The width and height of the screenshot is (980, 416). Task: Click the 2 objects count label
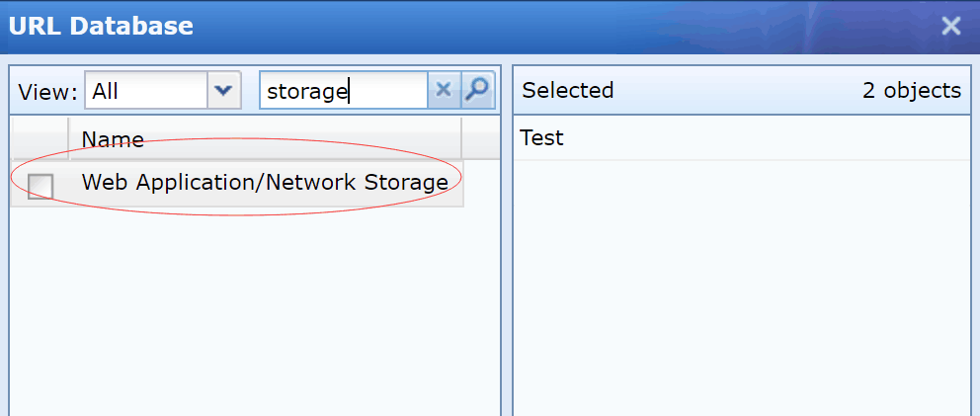911,91
